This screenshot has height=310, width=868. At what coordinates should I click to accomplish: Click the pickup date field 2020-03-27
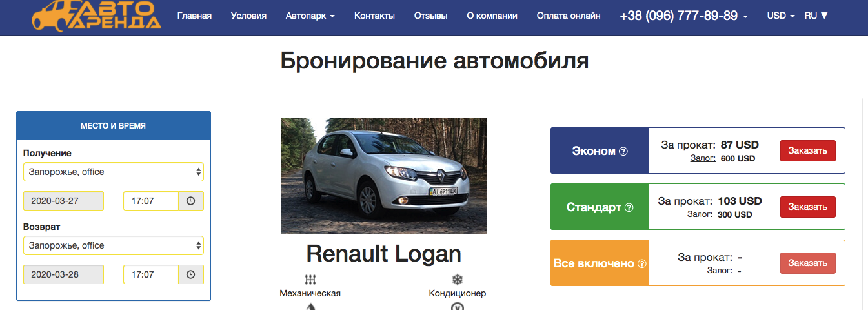pyautogui.click(x=63, y=201)
